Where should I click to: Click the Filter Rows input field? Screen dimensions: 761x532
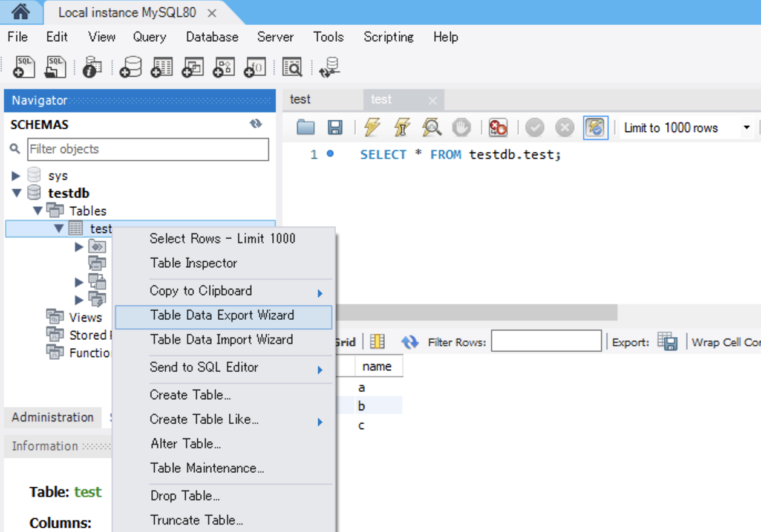click(x=546, y=341)
